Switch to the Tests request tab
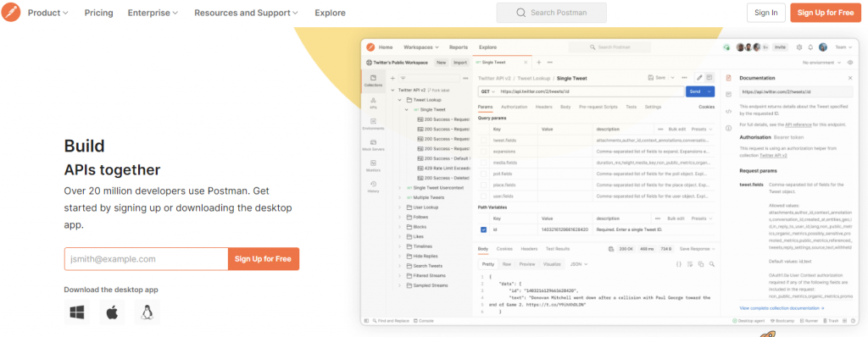 (x=631, y=106)
